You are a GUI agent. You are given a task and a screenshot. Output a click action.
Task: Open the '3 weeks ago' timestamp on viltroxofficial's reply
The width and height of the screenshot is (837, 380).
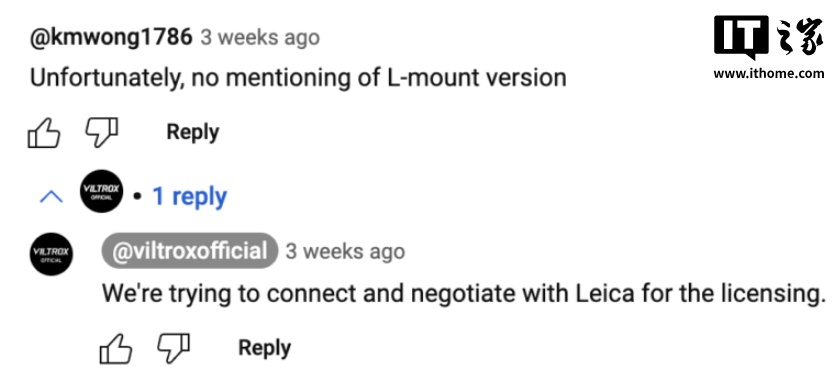pos(345,251)
